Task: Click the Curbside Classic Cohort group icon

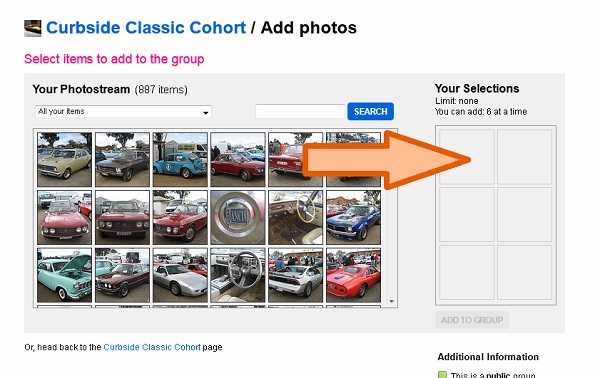Action: point(33,28)
